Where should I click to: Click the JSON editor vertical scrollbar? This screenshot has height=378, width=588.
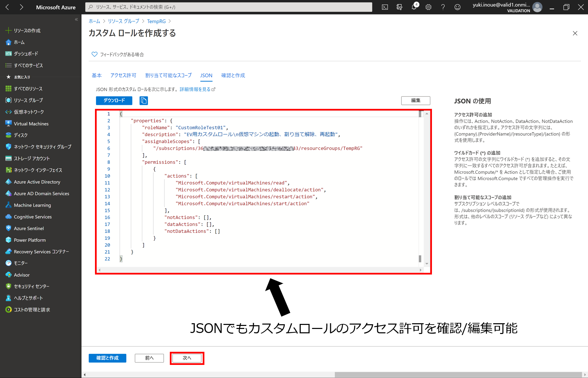coord(427,188)
